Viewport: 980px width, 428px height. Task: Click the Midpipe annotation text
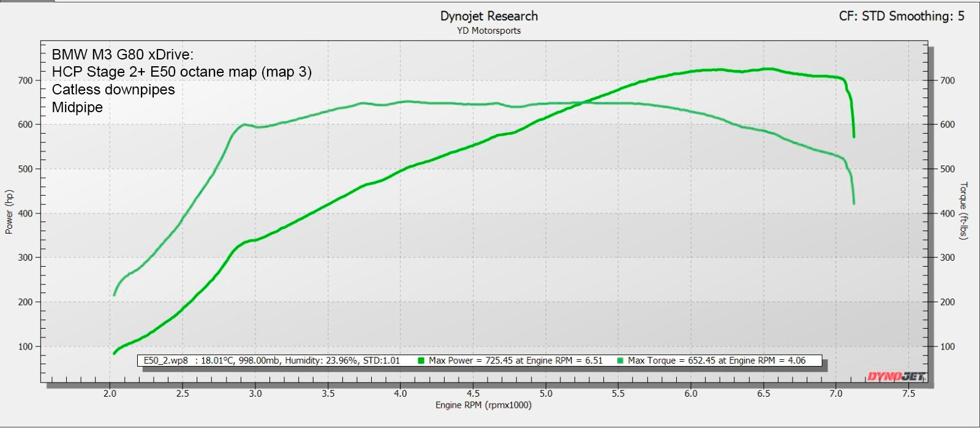click(x=77, y=108)
